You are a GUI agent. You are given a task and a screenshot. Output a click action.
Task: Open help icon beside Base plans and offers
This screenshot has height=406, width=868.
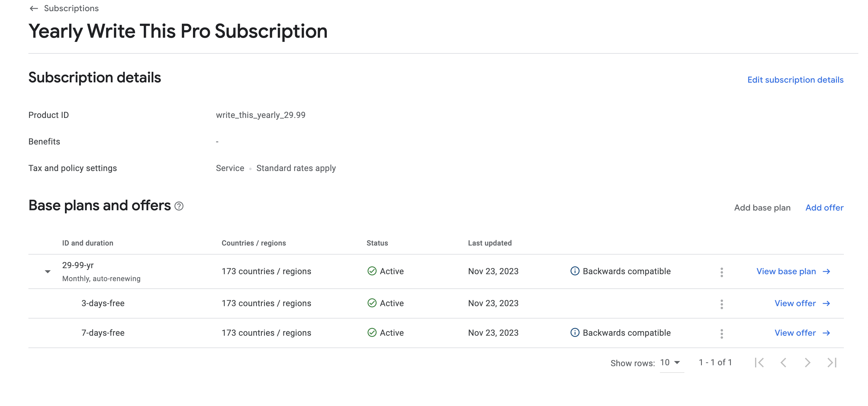tap(179, 206)
